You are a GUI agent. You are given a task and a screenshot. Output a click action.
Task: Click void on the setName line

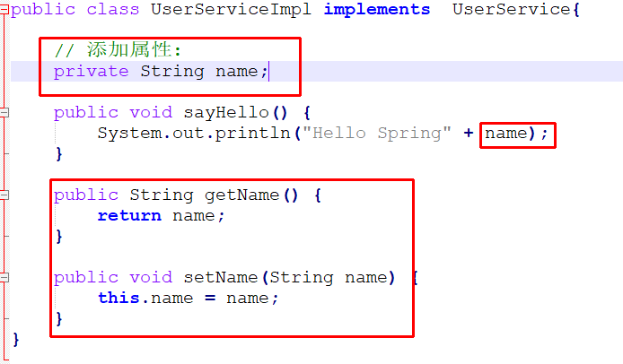coord(151,277)
